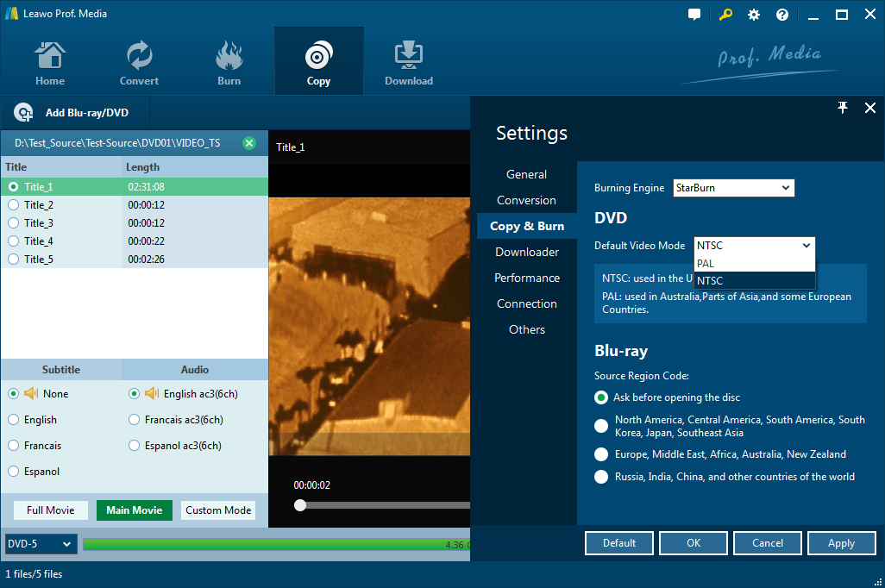This screenshot has width=885, height=588.
Task: Open the Download module icon
Action: click(x=408, y=56)
